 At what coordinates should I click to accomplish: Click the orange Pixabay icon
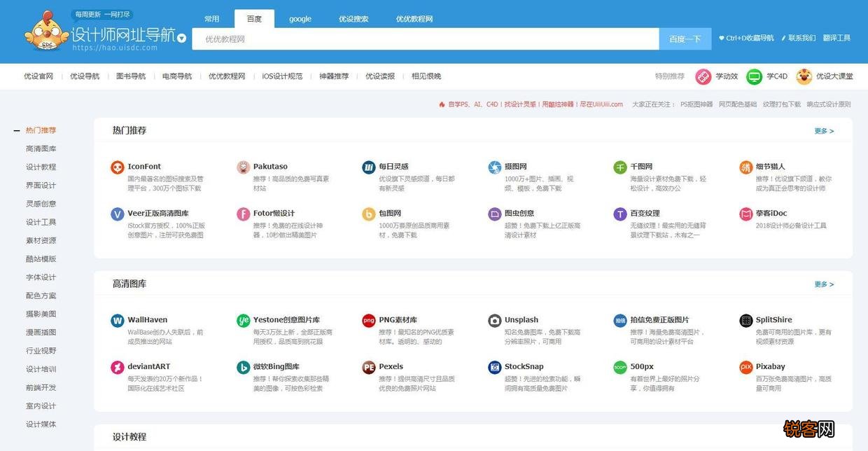[x=746, y=368]
